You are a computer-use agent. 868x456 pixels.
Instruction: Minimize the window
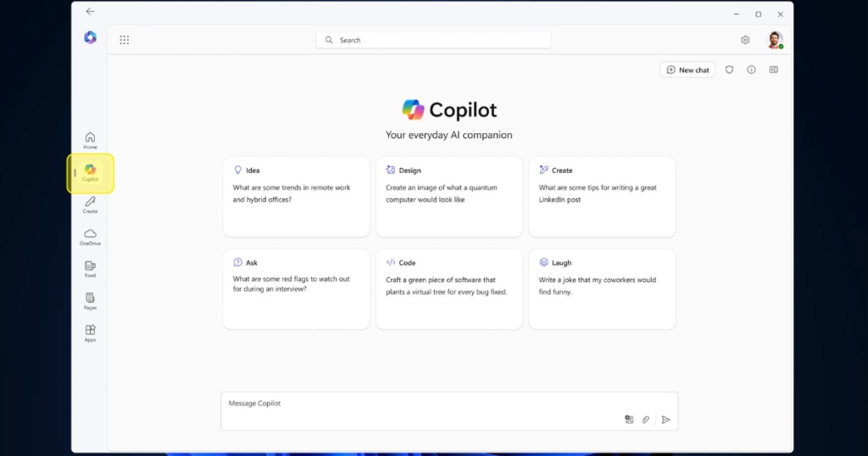(737, 14)
